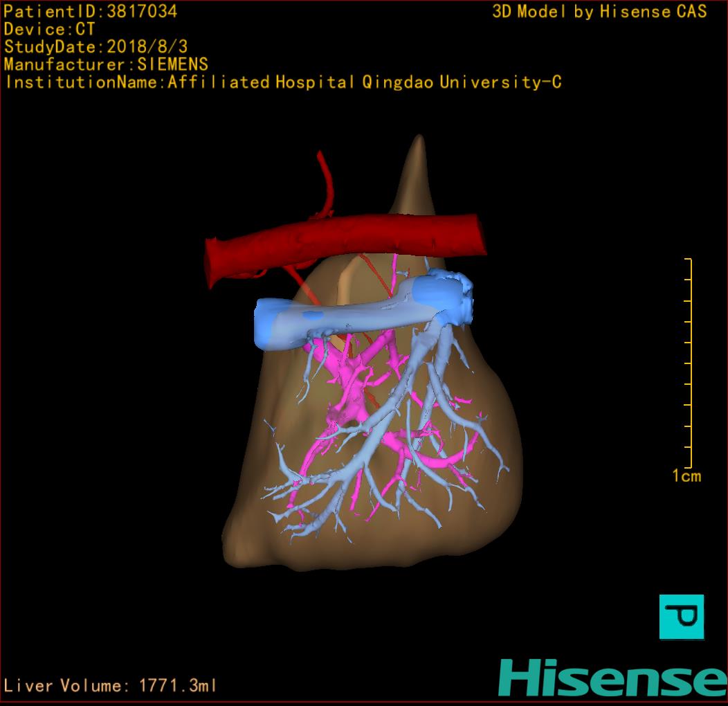
Task: Click the 3D Model by Hisense CAS text
Action: (x=599, y=11)
